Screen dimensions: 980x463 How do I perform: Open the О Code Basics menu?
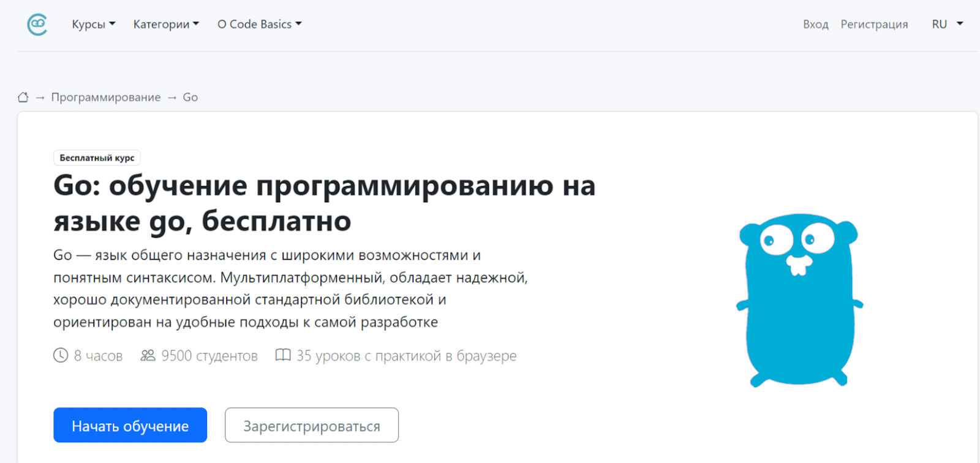(259, 24)
